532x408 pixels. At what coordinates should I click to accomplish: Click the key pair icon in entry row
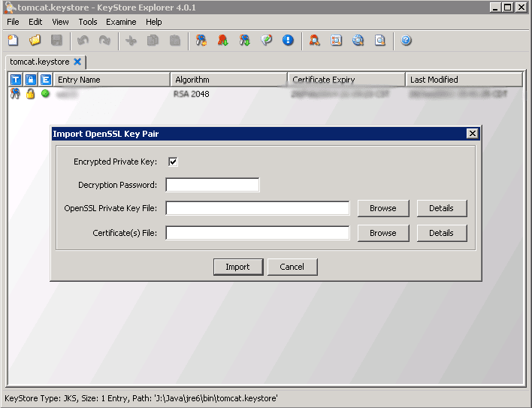click(x=15, y=94)
